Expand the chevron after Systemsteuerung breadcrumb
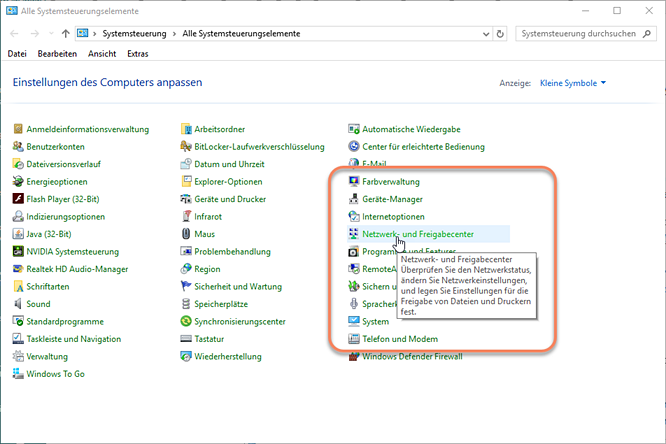Image resolution: width=666 pixels, height=444 pixels. pyautogui.click(x=174, y=34)
